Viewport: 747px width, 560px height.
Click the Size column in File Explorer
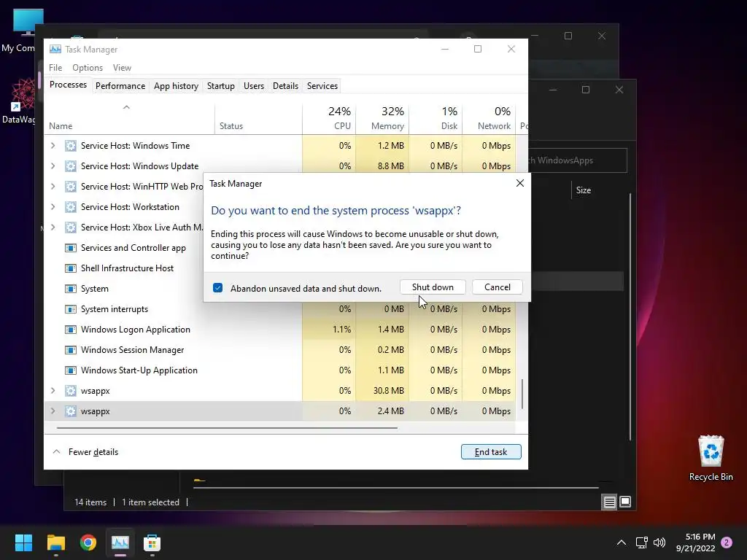coord(584,190)
